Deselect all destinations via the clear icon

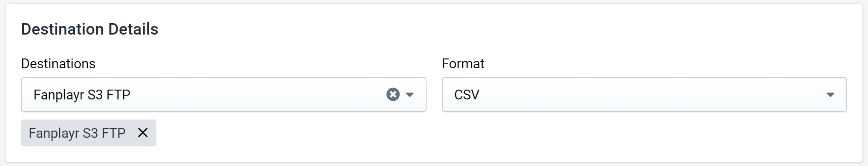393,94
